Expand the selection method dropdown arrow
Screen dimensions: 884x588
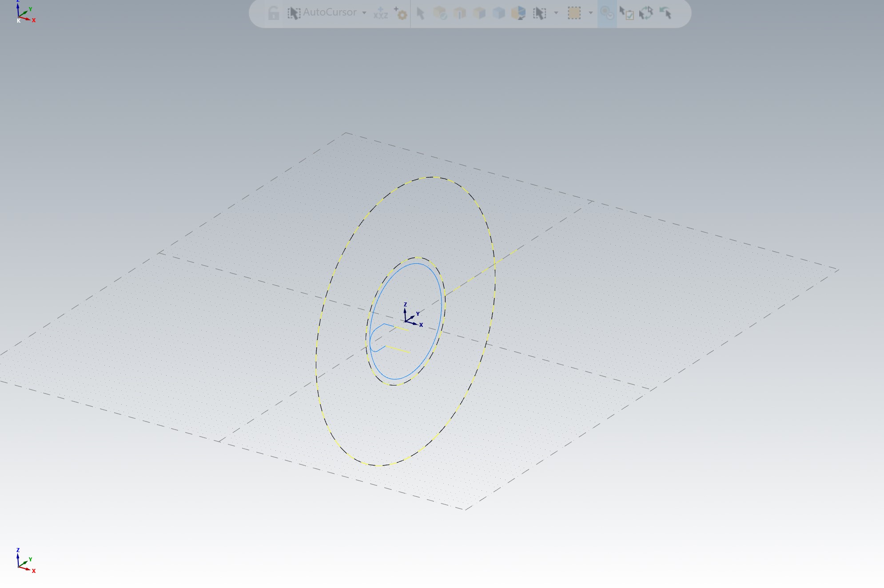pos(556,13)
